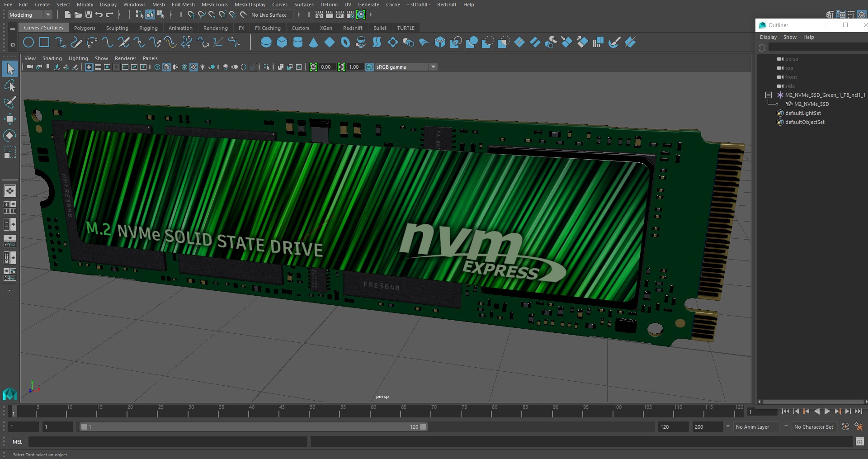Open shelf tab list menu
Screen dimensions: 868x459
click(13, 28)
